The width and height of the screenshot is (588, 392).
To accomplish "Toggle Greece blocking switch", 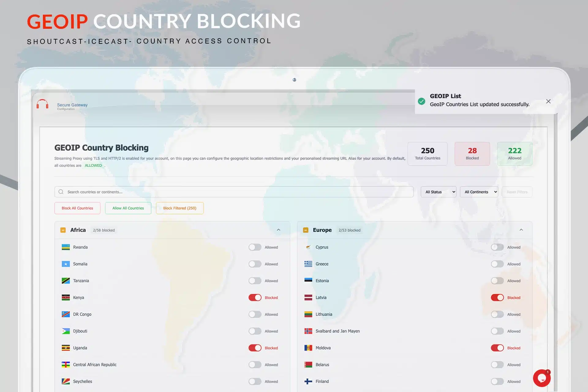I will pyautogui.click(x=497, y=264).
